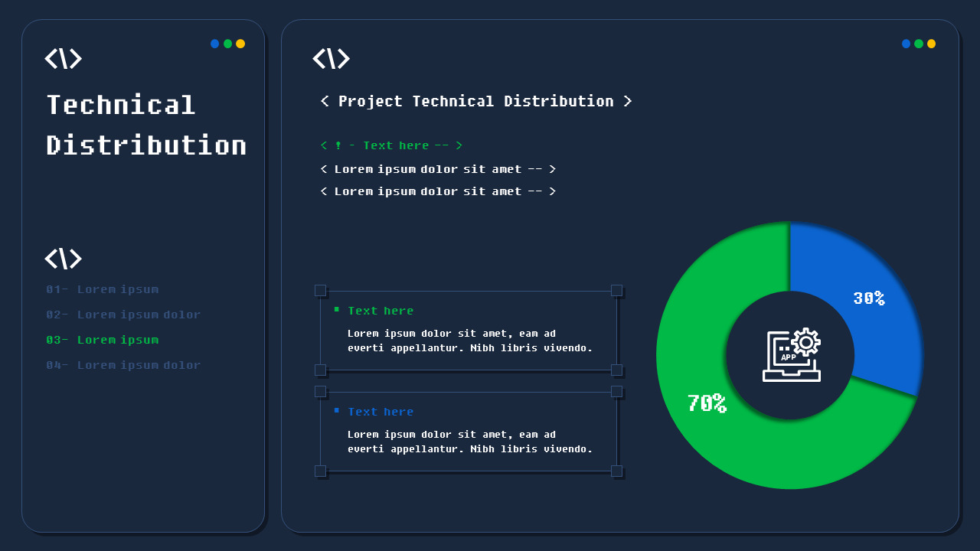
Task: Click the code brackets logo in the main panel
Action: pos(331,59)
